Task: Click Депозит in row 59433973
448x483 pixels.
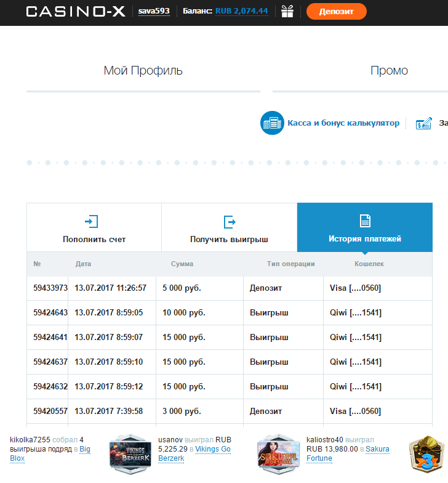Action: click(266, 288)
